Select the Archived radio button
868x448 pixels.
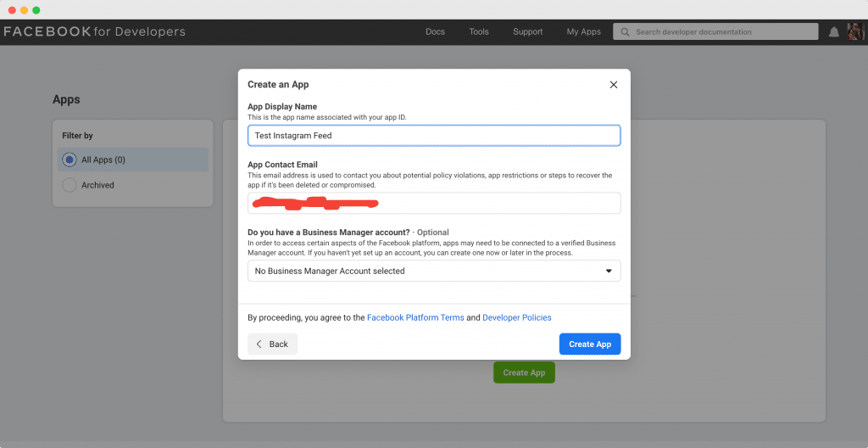click(x=70, y=185)
